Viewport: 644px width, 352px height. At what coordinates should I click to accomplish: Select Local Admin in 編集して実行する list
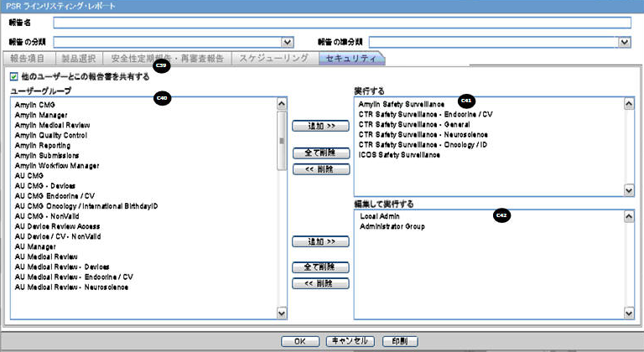(x=380, y=216)
